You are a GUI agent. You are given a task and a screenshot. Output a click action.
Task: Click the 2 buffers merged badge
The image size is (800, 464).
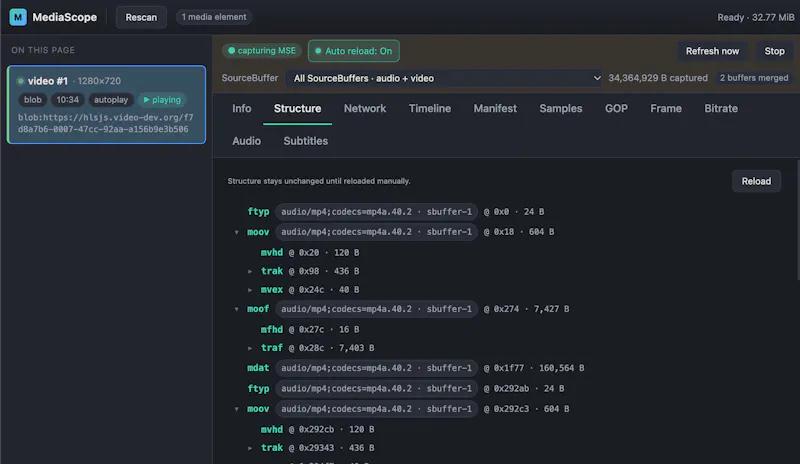pos(754,78)
